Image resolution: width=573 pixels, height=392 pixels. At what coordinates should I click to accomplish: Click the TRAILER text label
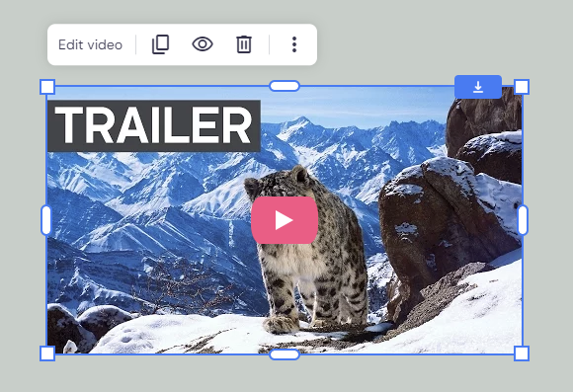(x=154, y=125)
